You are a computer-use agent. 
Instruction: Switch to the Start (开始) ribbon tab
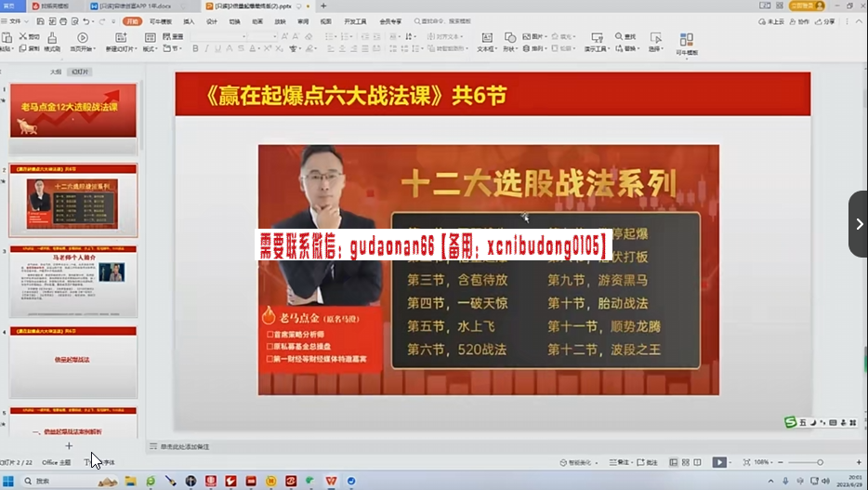click(x=132, y=21)
